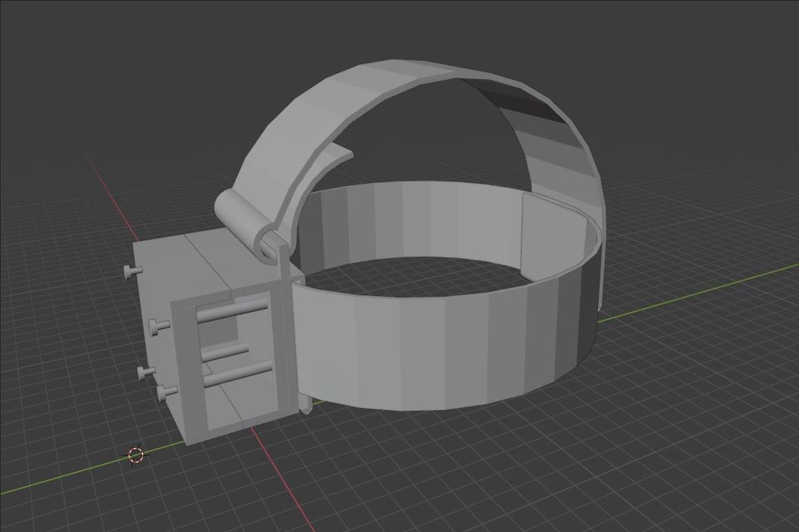799x532 pixels.
Task: Click the small flap beneath the overhead strap
Action: (x=330, y=158)
